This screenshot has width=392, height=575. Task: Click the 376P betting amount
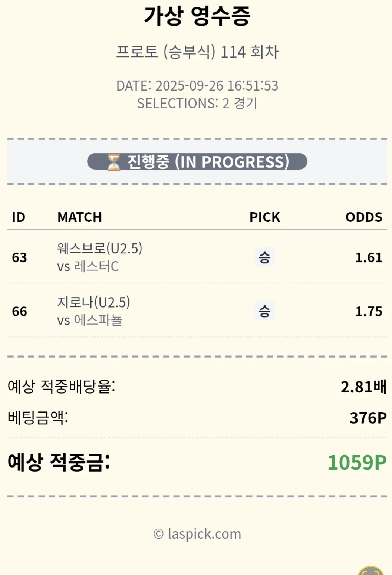368,418
